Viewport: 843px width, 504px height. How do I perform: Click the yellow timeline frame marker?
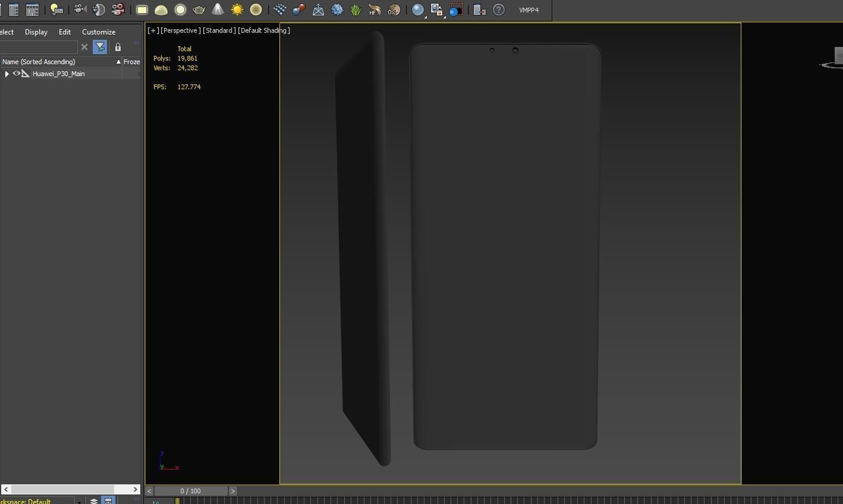(177, 501)
